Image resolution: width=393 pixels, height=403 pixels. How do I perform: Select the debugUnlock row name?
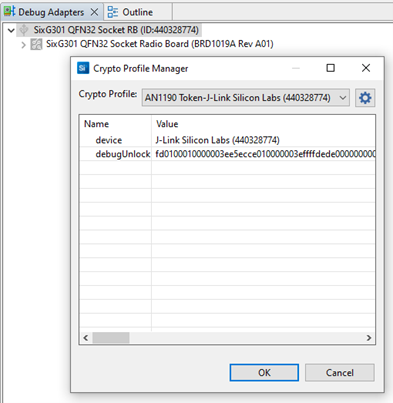click(x=123, y=154)
